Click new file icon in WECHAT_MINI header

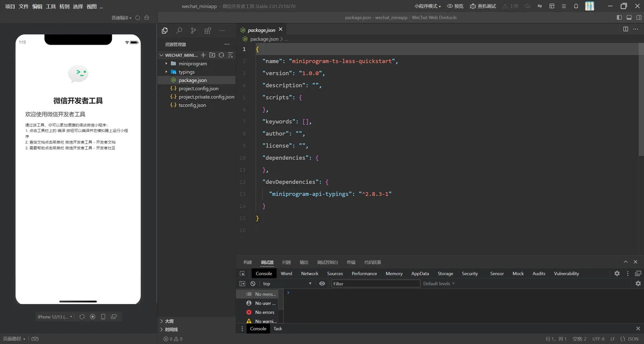pyautogui.click(x=203, y=55)
